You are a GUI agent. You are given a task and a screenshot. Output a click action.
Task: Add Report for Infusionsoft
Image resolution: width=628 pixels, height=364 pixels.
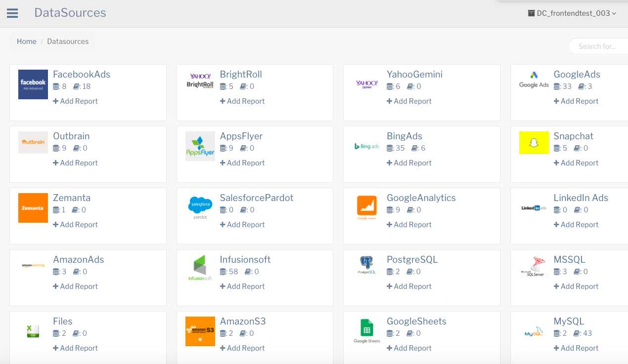[x=242, y=286]
